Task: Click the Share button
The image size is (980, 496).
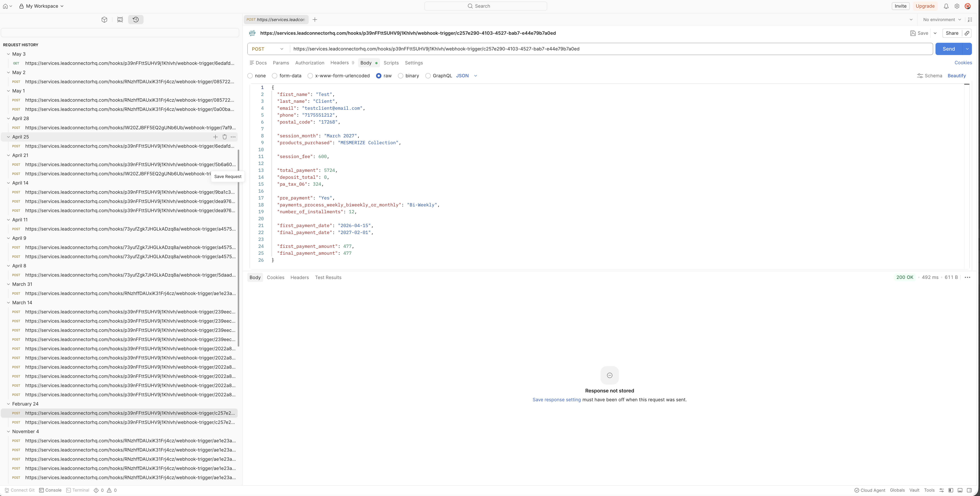Action: point(952,33)
